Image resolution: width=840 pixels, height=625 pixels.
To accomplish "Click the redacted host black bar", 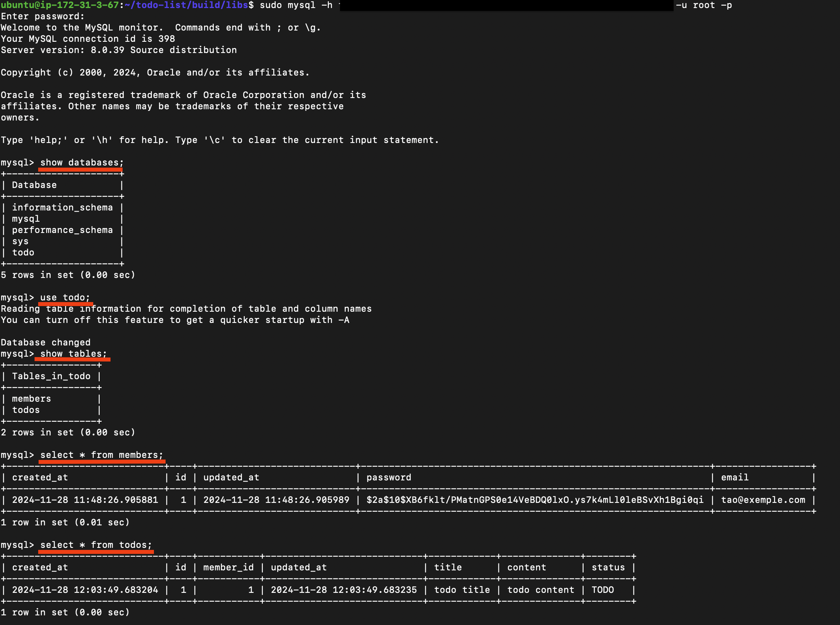I will [506, 6].
